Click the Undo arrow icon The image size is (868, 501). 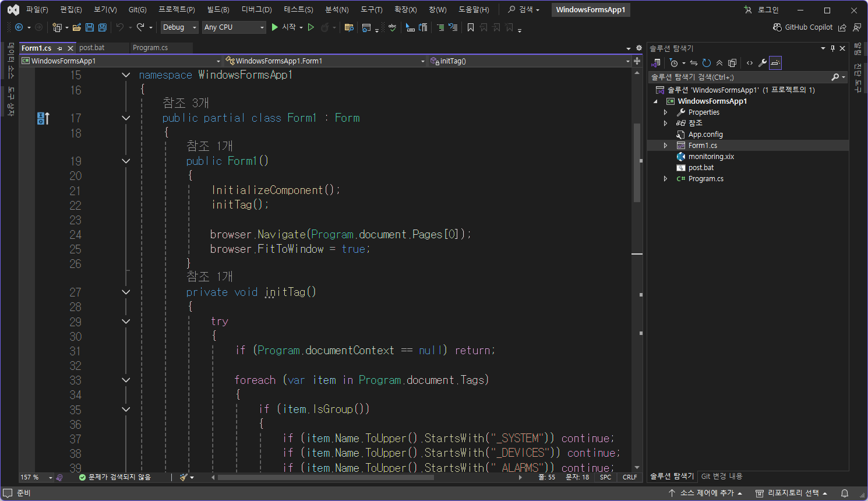(120, 27)
